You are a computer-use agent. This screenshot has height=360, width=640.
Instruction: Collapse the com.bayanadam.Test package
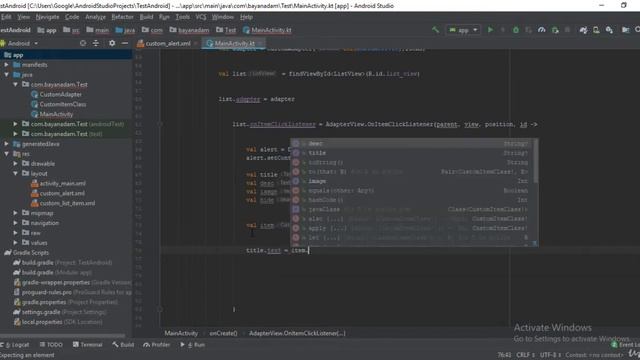click(16, 84)
